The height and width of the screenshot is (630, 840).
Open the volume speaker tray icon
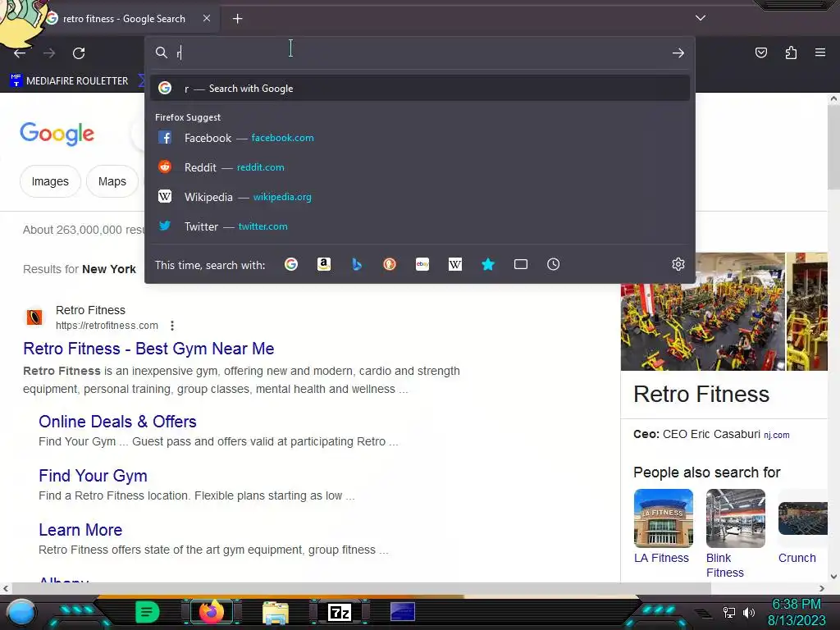point(748,612)
